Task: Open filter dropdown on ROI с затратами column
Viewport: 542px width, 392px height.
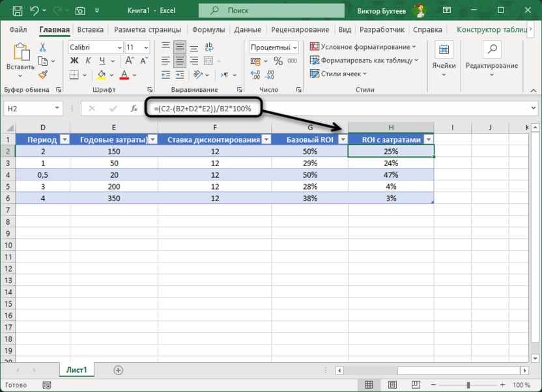Action: click(x=427, y=139)
